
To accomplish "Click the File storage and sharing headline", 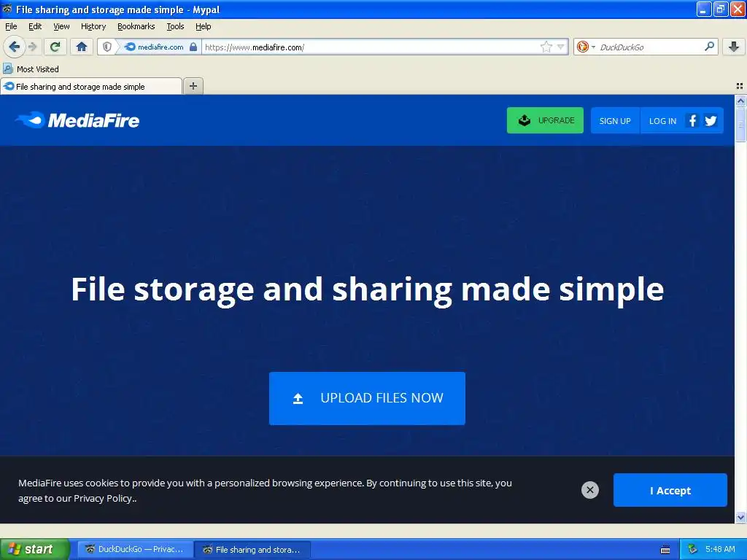I will [368, 289].
